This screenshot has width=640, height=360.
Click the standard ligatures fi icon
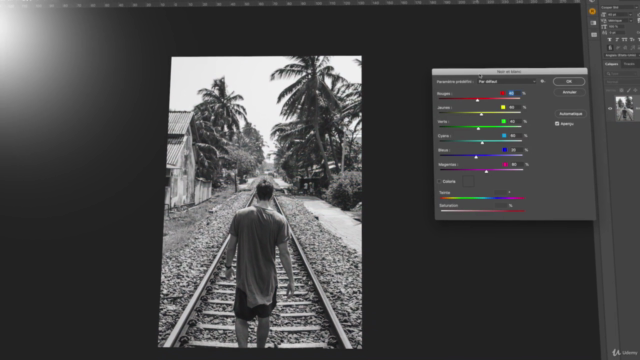point(610,48)
